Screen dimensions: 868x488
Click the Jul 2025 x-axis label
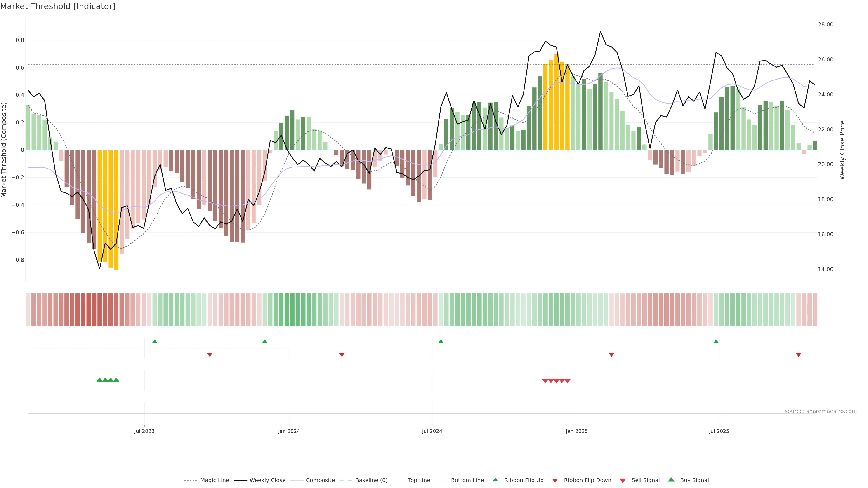tap(719, 431)
